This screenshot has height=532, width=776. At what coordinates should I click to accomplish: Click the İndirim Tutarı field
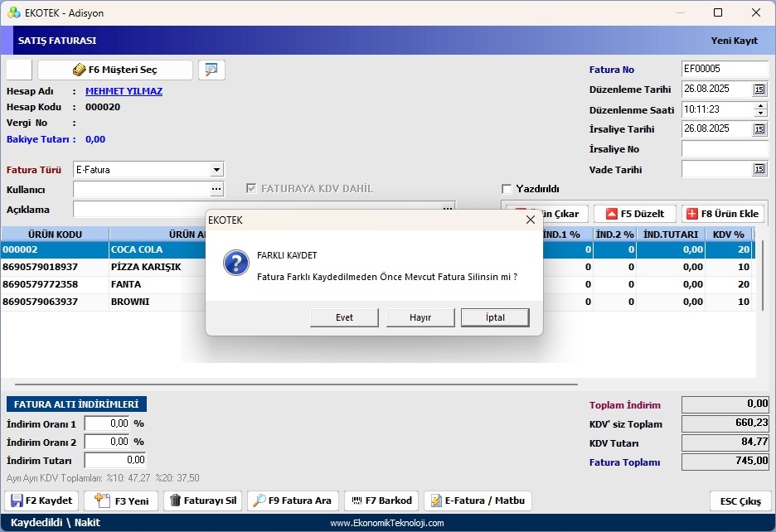[x=115, y=460]
